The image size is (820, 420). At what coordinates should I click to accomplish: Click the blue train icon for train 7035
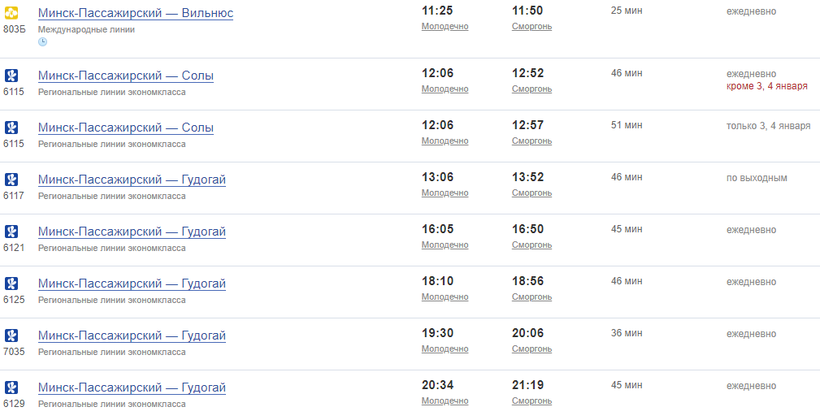coord(11,335)
